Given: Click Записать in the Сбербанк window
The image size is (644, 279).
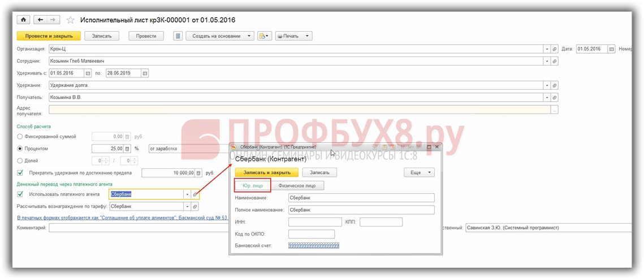Looking at the screenshot, I should (319, 173).
